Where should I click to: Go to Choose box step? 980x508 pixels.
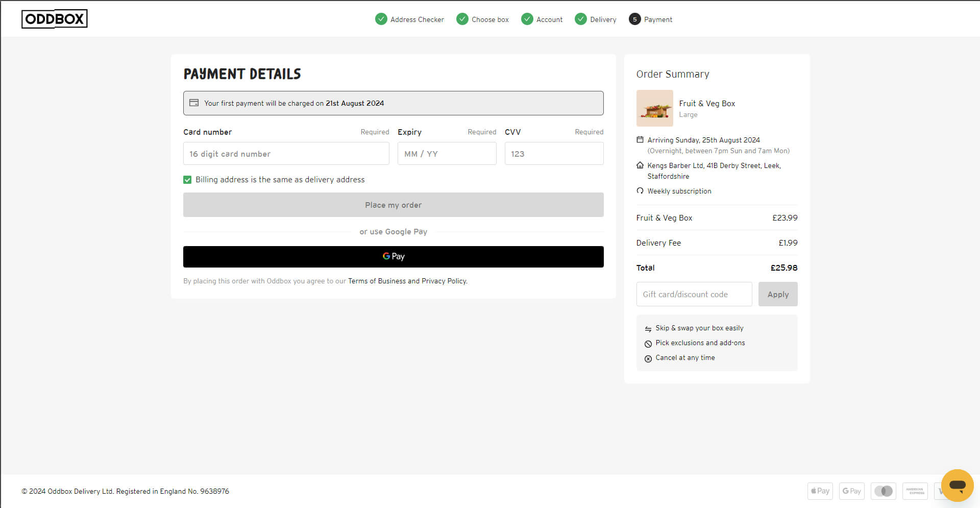click(490, 19)
